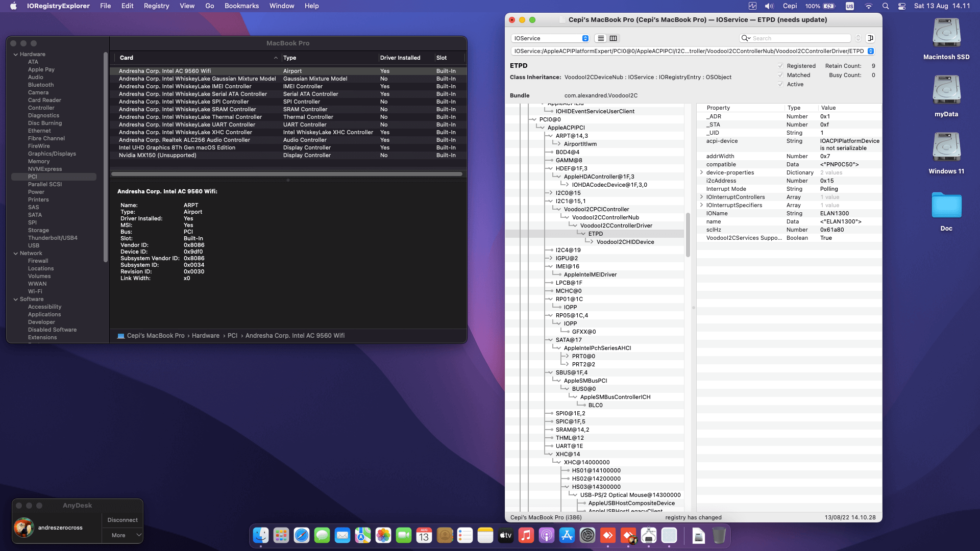The height and width of the screenshot is (551, 980).
Task: Open Control Center in menu bar
Action: click(902, 6)
